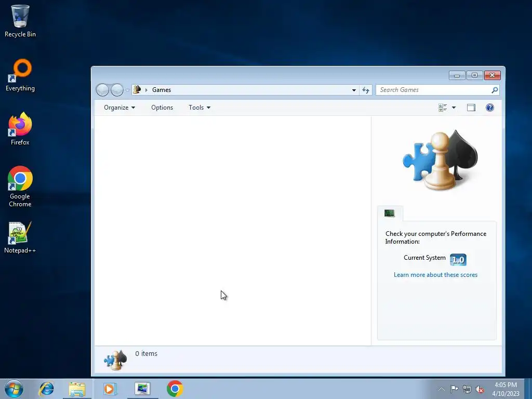Open the Recycle Bin desktop icon
Image resolution: width=532 pixels, height=399 pixels.
click(20, 21)
